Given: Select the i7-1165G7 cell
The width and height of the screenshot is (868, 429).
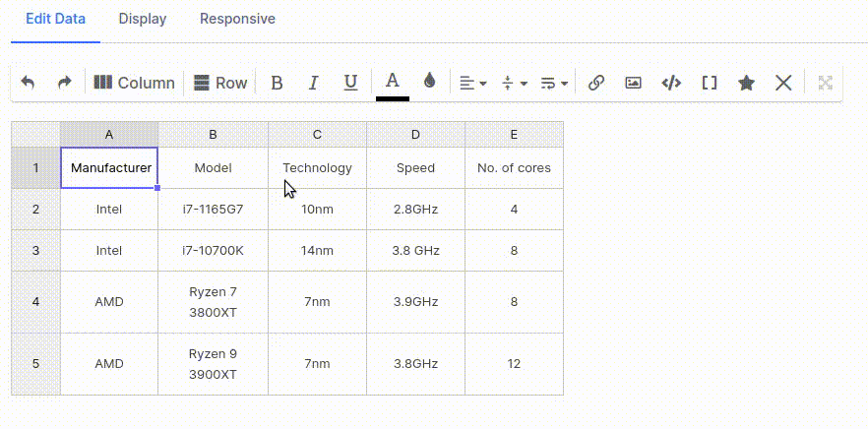Looking at the screenshot, I should point(214,210).
